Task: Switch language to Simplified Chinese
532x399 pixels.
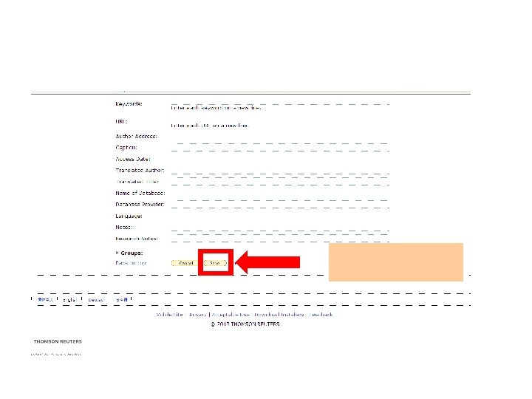Action: 46,299
